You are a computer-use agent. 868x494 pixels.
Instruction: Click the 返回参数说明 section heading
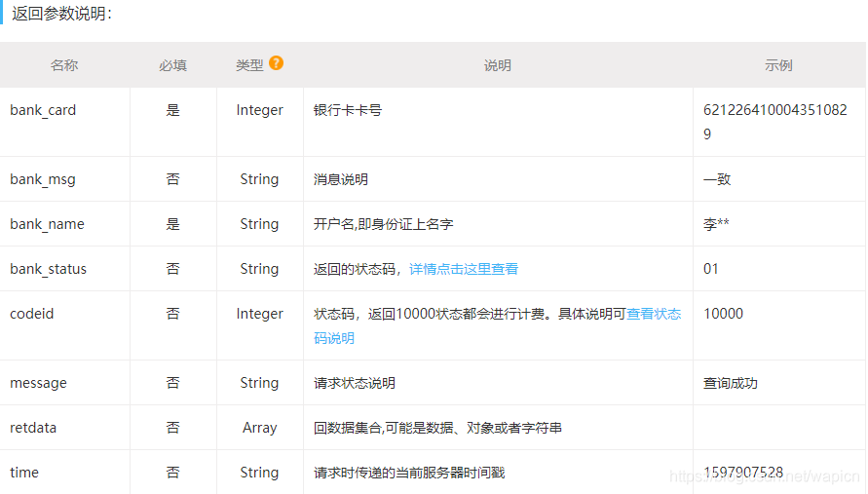(x=62, y=14)
